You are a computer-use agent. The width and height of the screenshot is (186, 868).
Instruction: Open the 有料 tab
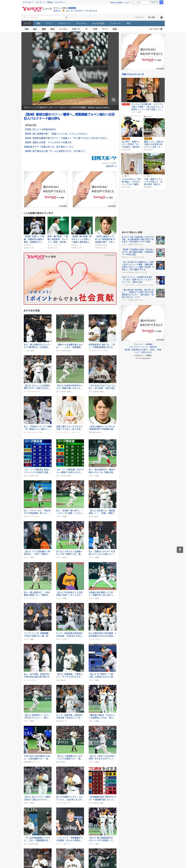(x=128, y=24)
